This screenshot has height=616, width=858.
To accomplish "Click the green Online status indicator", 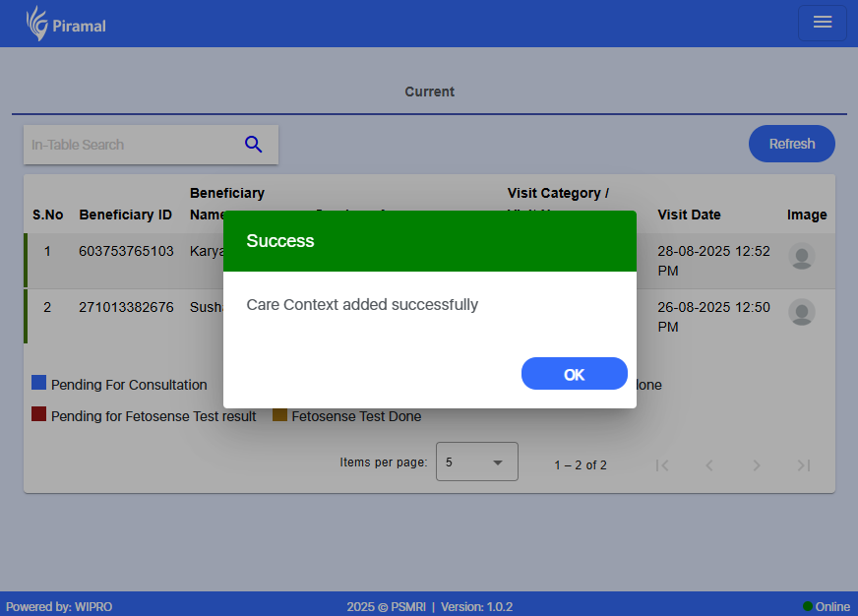I will coord(808,606).
